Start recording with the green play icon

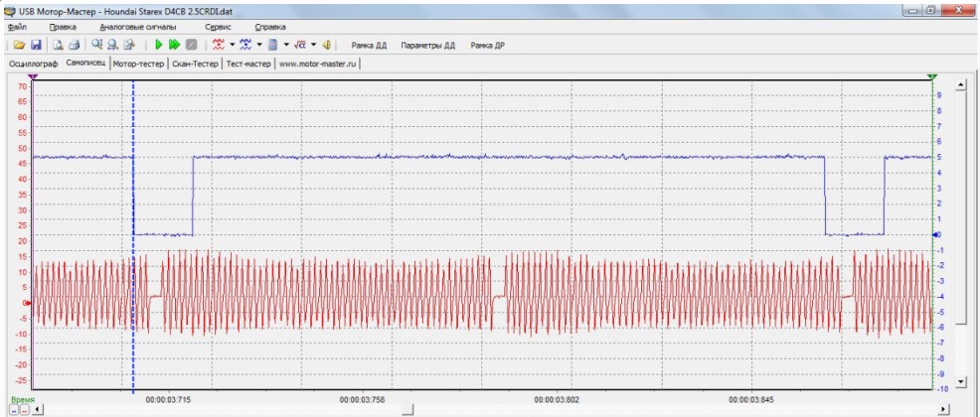tap(159, 45)
